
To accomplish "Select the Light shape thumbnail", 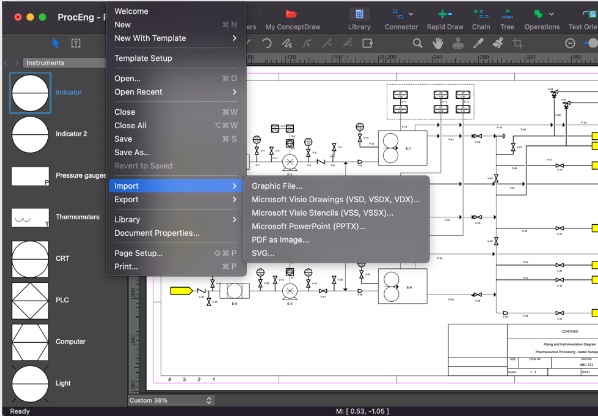I will [30, 384].
